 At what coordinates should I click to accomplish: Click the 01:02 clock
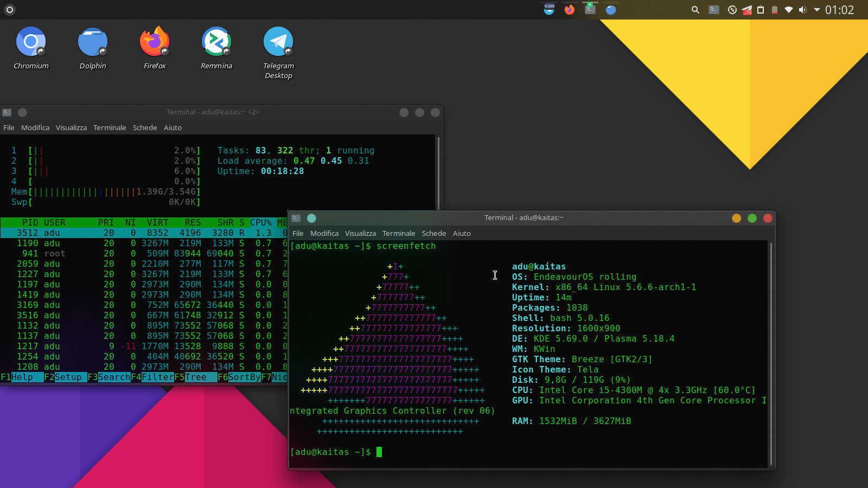(839, 10)
